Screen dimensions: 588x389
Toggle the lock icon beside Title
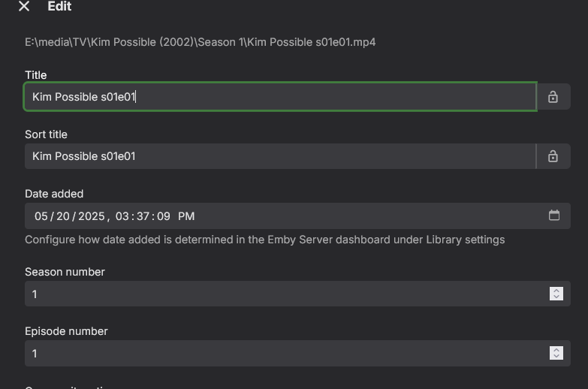(x=553, y=97)
